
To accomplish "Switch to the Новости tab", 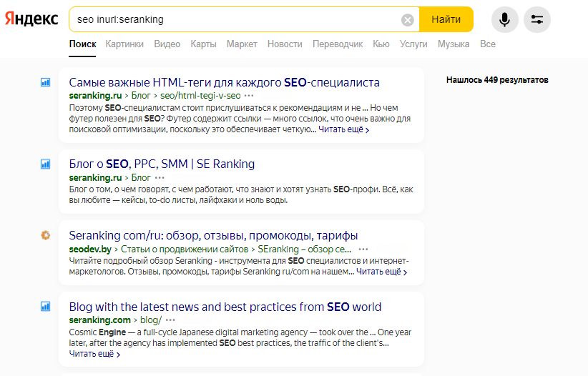I will click(x=285, y=44).
